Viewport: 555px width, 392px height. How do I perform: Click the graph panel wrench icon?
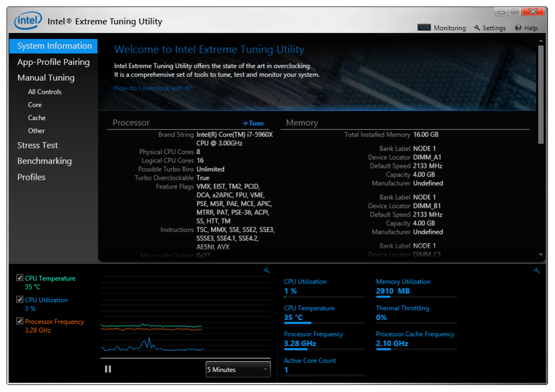pos(266,271)
